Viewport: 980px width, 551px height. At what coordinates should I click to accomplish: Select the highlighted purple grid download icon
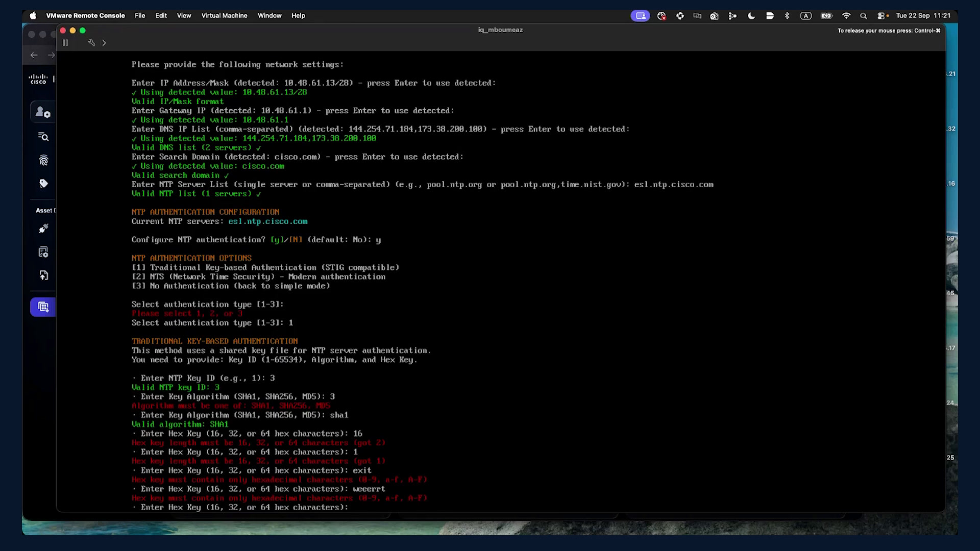click(x=43, y=307)
